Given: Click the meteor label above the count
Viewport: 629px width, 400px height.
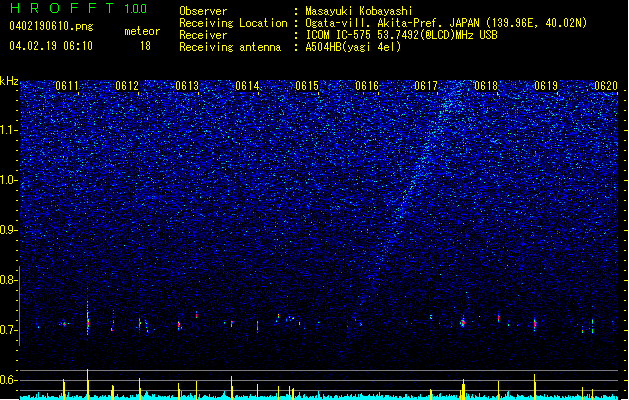Looking at the screenshot, I should point(142,31).
